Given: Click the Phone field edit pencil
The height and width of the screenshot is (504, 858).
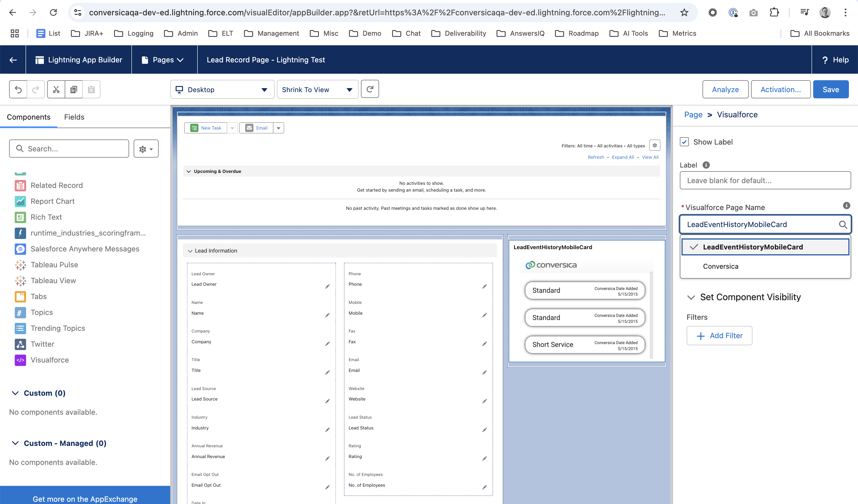Looking at the screenshot, I should coord(485,286).
